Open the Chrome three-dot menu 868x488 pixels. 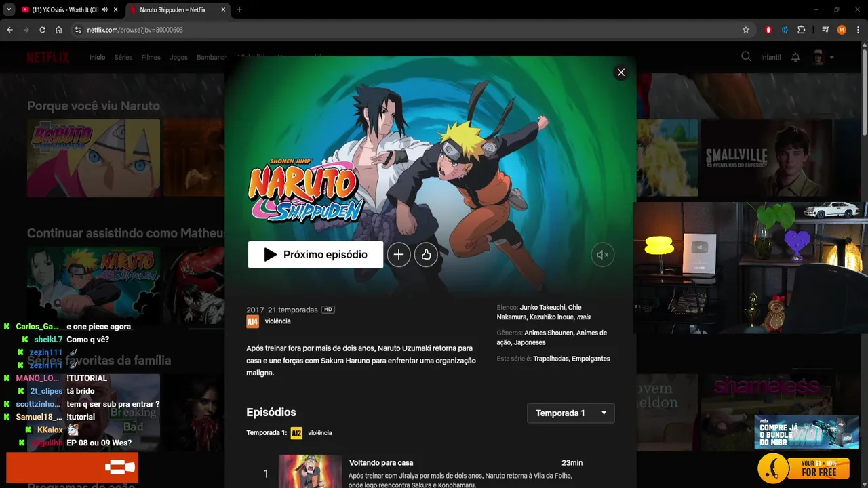tap(857, 30)
